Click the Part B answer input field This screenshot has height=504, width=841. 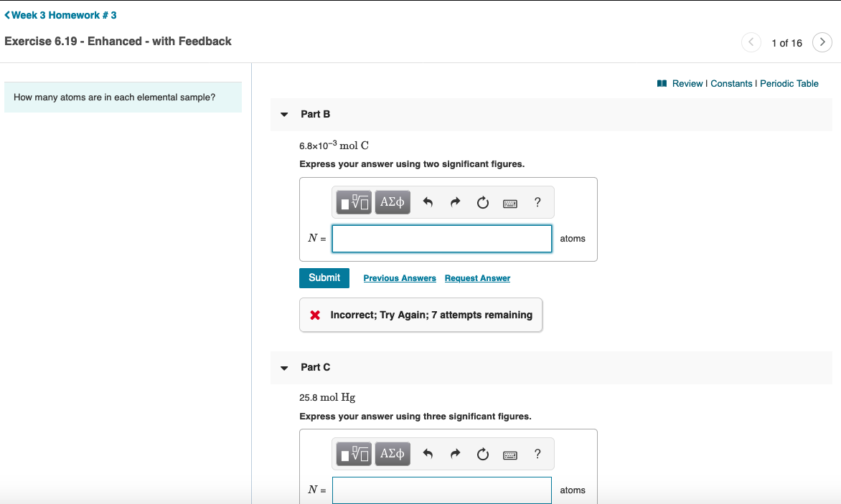point(442,239)
